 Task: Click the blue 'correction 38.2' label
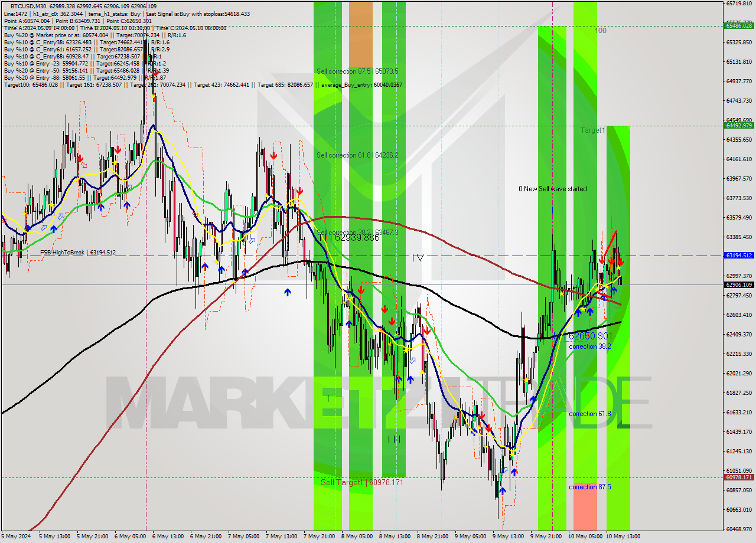pyautogui.click(x=589, y=346)
